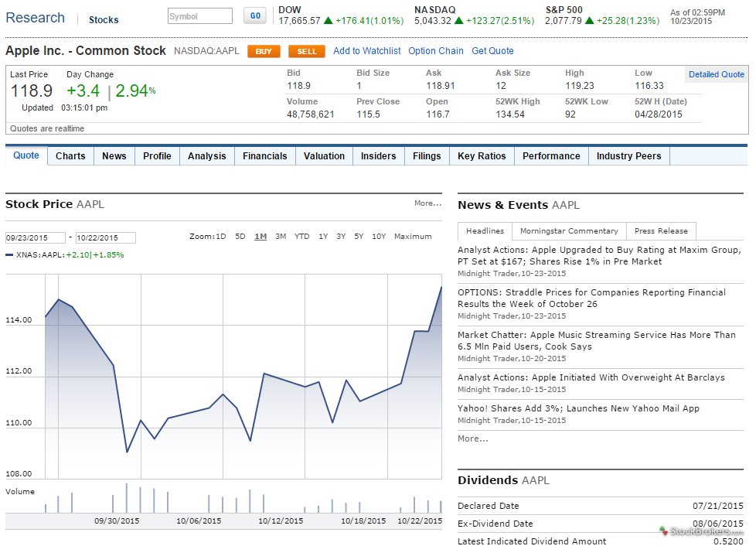Click the chart line peak near 114.00
This screenshot has width=756, height=546.
click(x=58, y=299)
